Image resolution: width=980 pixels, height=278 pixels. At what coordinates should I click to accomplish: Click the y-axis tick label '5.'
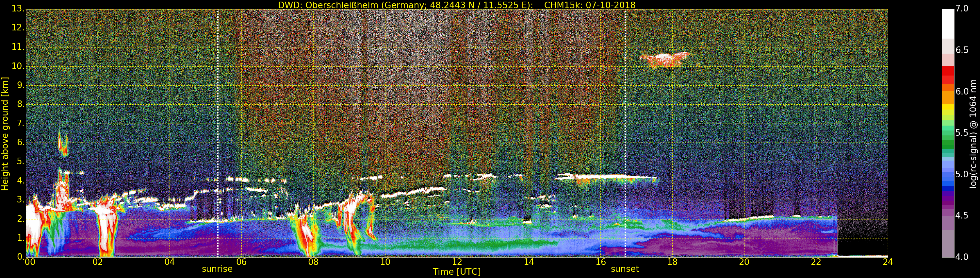(x=21, y=162)
